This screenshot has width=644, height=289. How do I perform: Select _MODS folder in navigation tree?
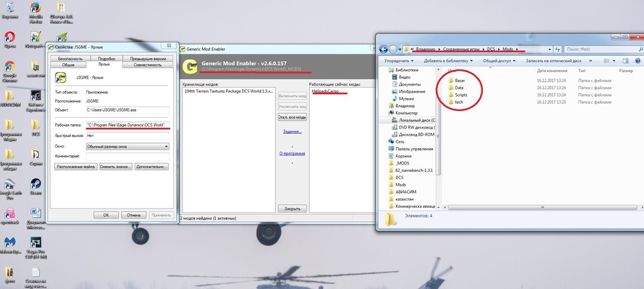[402, 163]
